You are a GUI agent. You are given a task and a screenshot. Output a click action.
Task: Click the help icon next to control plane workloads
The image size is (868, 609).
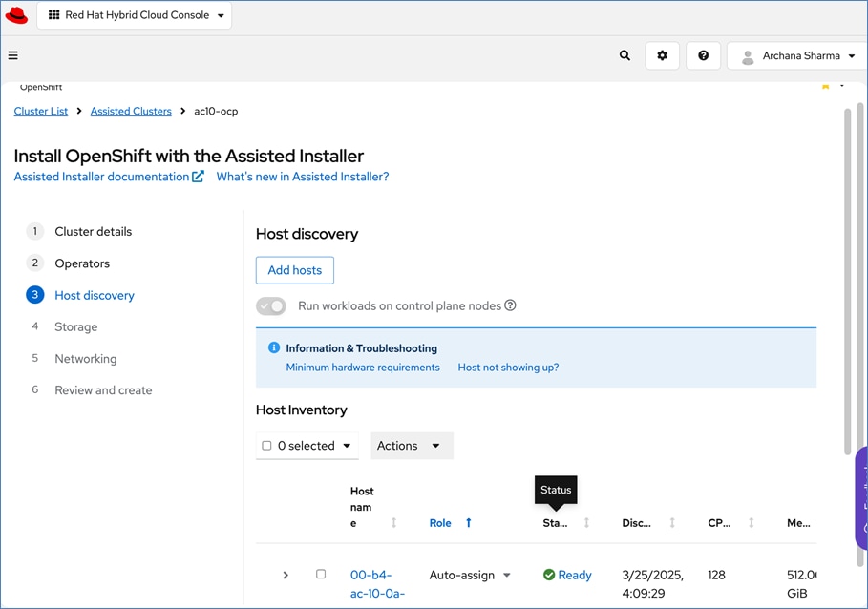tap(511, 305)
